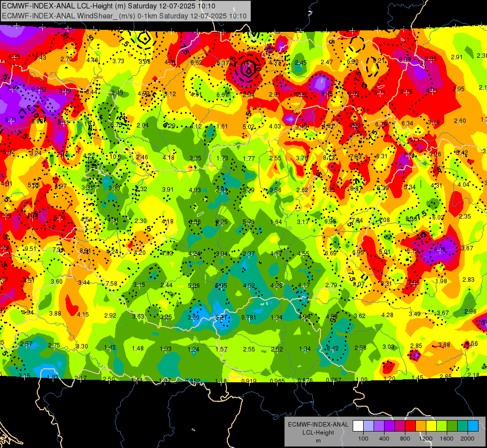This screenshot has height=448, width=487.
Task: Click 'ECMWF-INDEX-ANAL' in the legend box
Action: 318,425
